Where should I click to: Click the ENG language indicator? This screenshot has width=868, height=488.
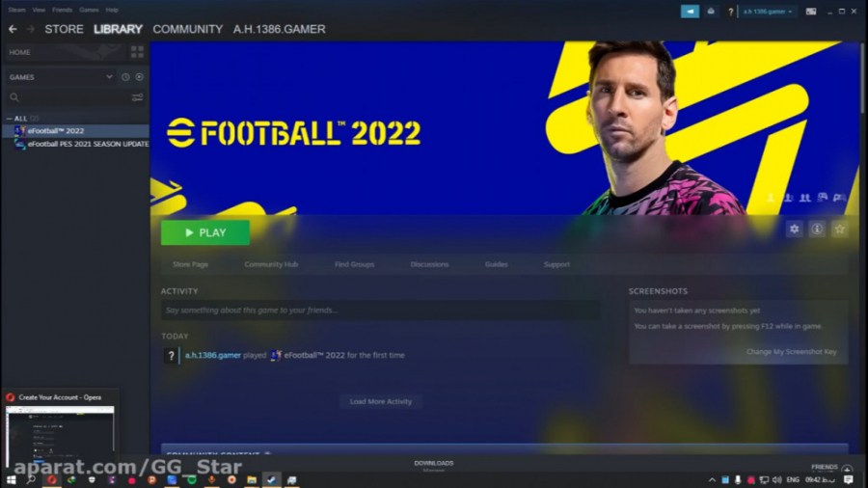793,479
